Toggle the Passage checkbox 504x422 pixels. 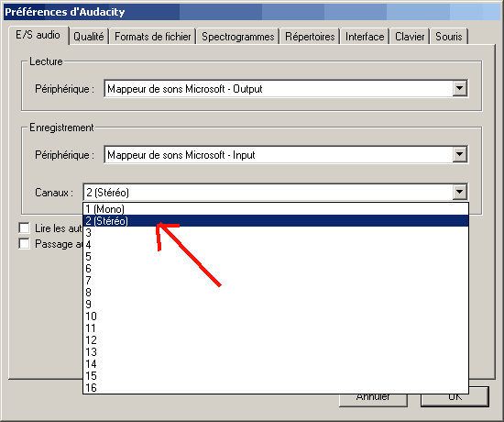(x=24, y=244)
